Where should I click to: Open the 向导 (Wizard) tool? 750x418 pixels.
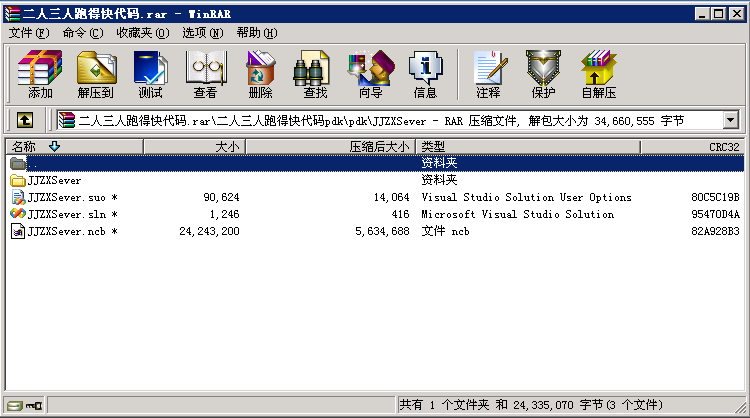(370, 74)
